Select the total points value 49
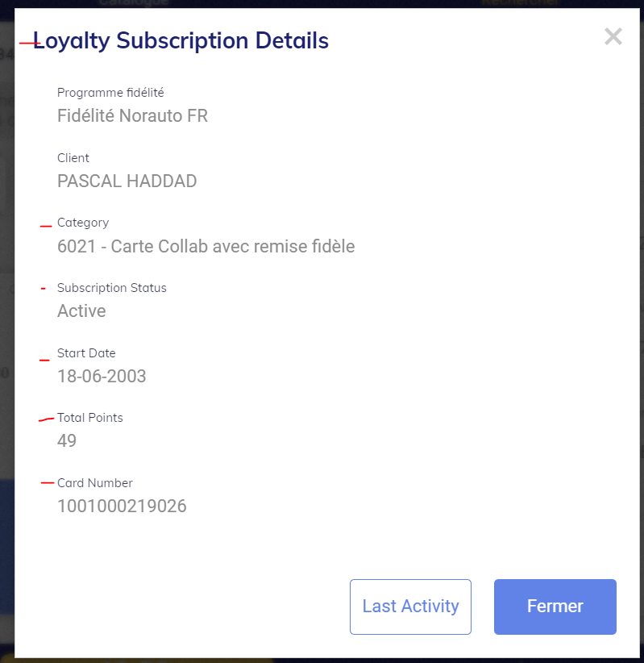Viewport: 644px width, 663px height. 67,441
